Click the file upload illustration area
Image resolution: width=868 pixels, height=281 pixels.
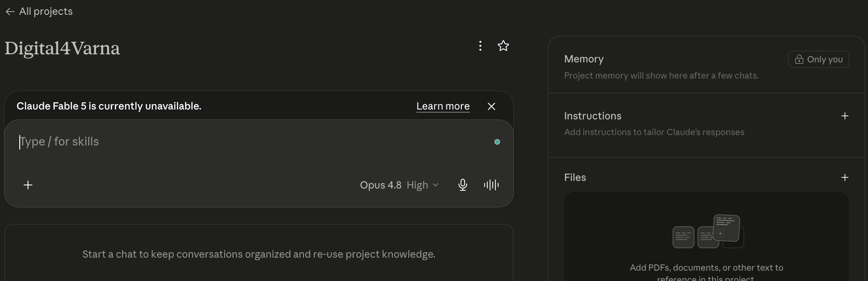point(708,232)
